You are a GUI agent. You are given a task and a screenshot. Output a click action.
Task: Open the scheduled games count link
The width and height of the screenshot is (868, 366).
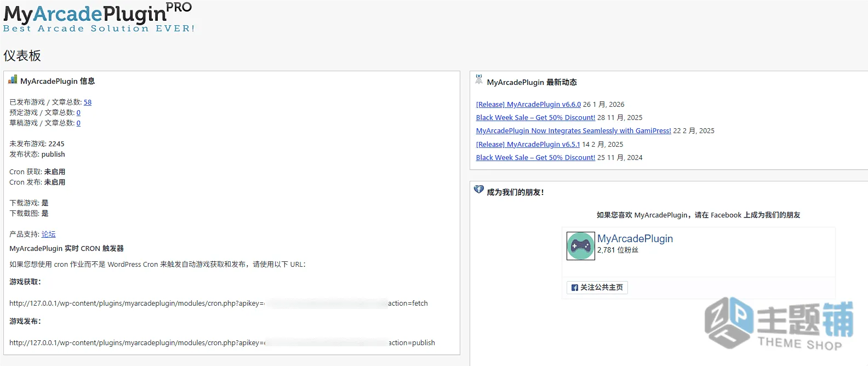(x=78, y=113)
